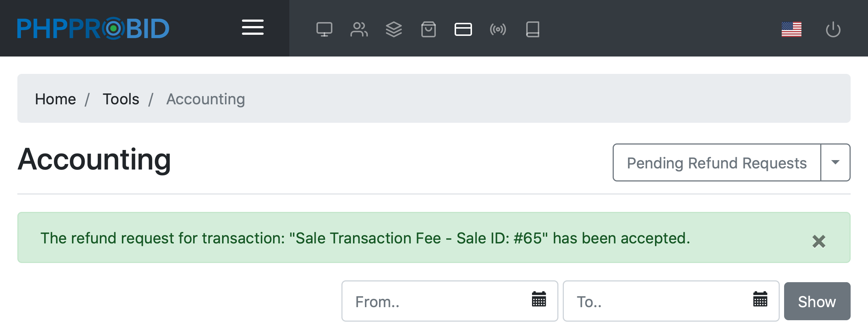
Task: Click the PHPProBid logo
Action: [x=93, y=28]
